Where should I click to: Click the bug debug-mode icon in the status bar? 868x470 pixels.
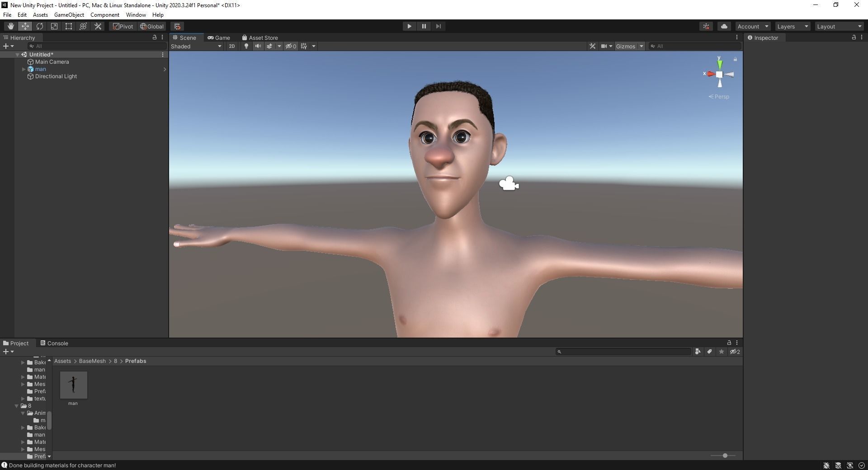click(x=826, y=465)
